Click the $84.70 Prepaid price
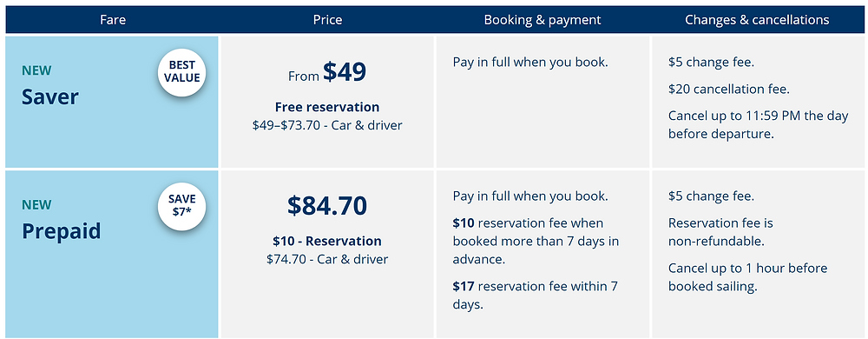Screen dimensions: 868x339 point(327,205)
